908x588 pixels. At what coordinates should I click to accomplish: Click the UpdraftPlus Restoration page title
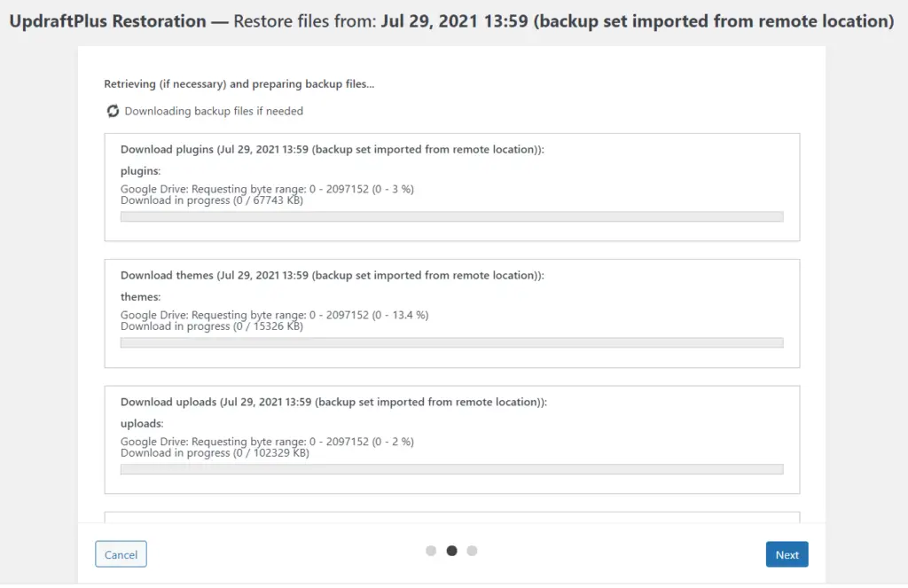point(451,21)
